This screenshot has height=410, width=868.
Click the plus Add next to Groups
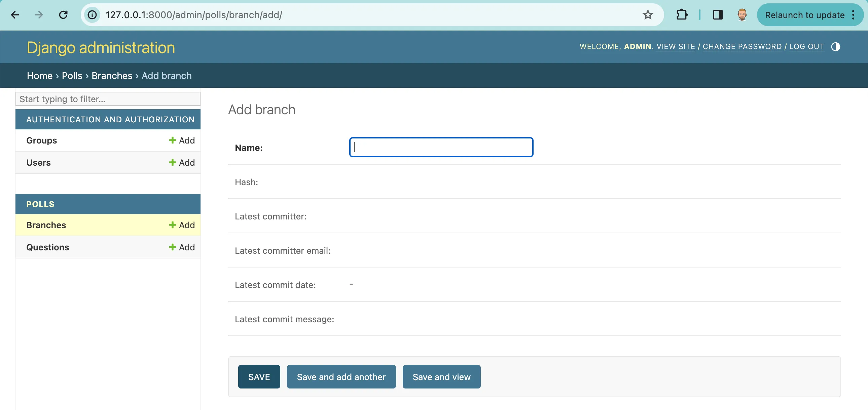point(182,140)
